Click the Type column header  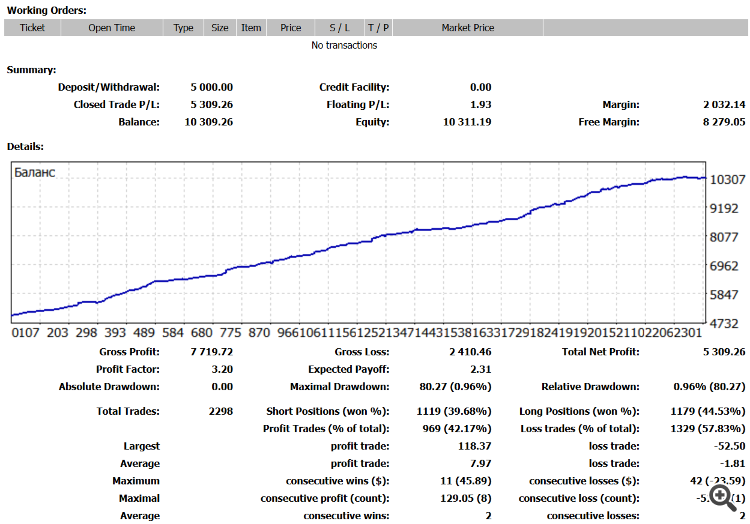[183, 28]
